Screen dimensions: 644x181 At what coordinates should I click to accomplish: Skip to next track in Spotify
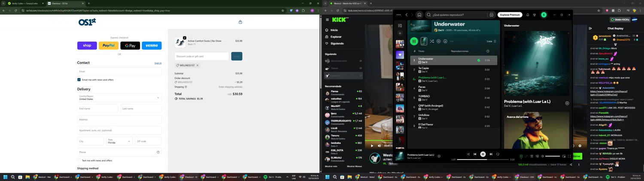[491, 154]
